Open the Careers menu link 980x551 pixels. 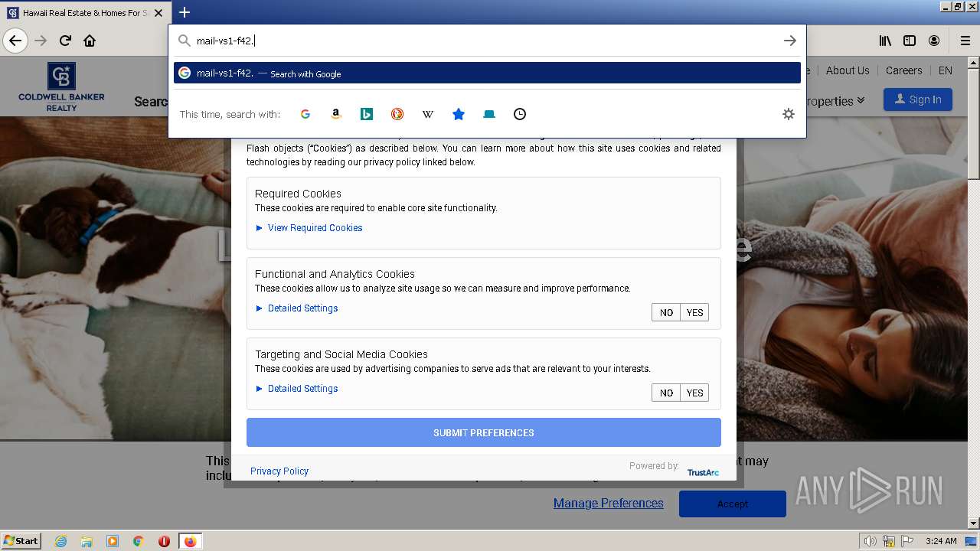coord(903,70)
